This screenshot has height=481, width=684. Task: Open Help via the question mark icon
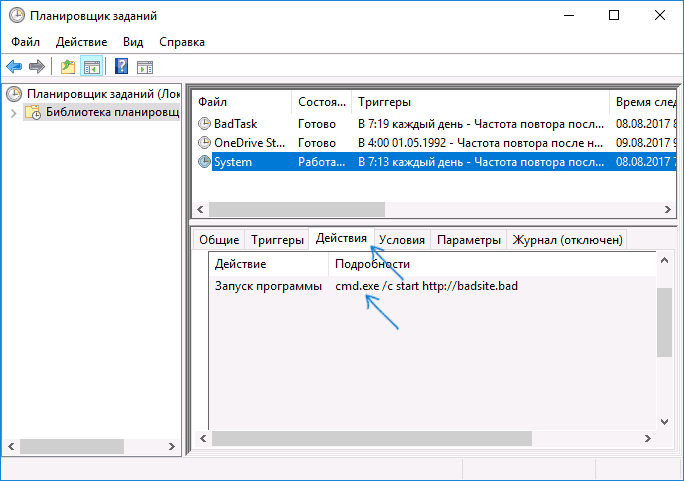121,67
